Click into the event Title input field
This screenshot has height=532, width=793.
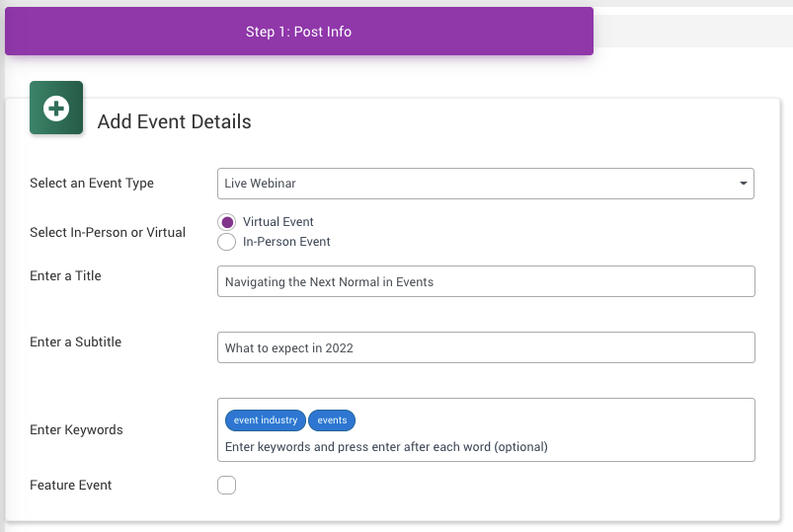[485, 281]
